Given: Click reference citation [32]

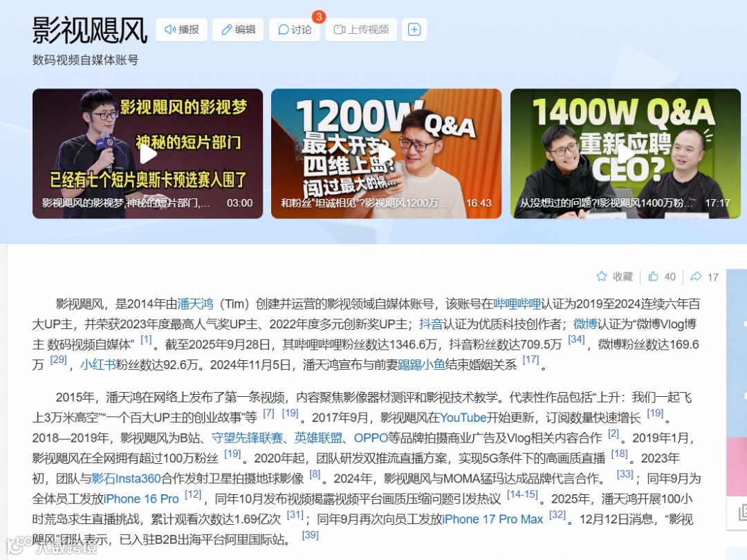Looking at the screenshot, I should pyautogui.click(x=557, y=515).
